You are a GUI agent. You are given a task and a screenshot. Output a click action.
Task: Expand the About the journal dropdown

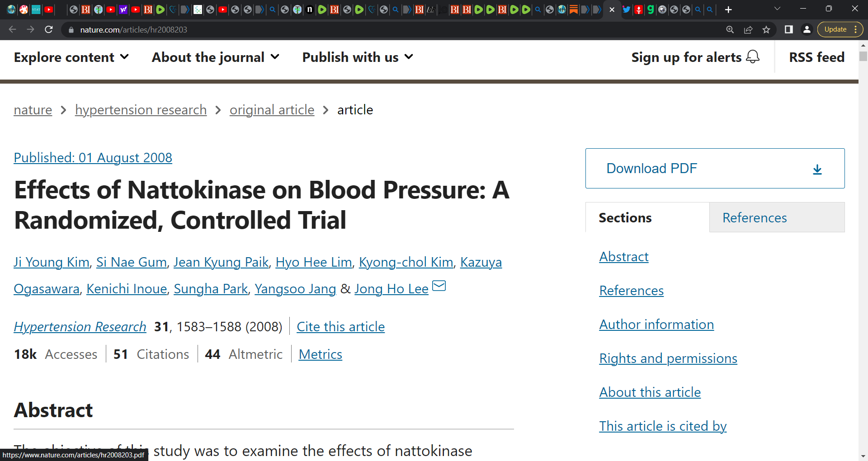[216, 57]
